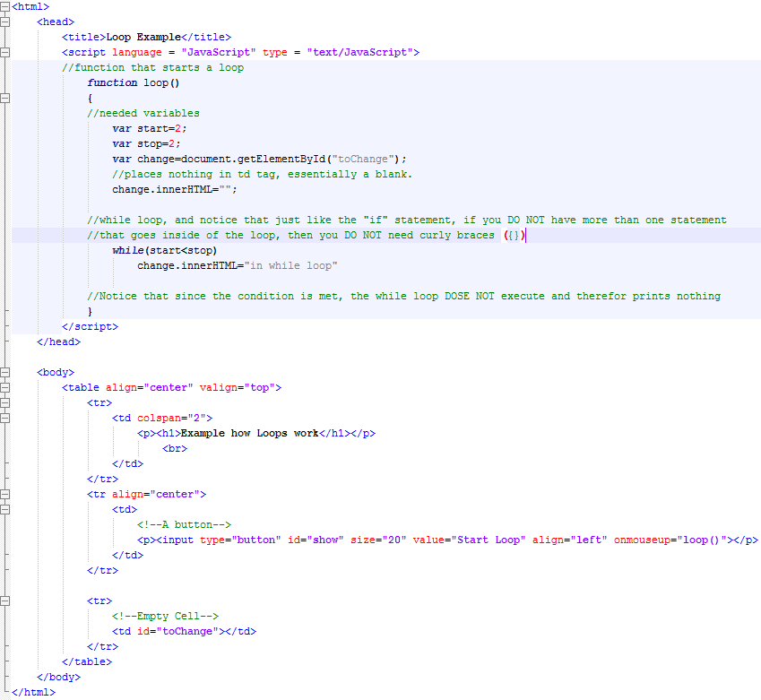Click the '//places nothing in td tag' comment
Image resolution: width=761 pixels, height=700 pixels.
point(262,174)
